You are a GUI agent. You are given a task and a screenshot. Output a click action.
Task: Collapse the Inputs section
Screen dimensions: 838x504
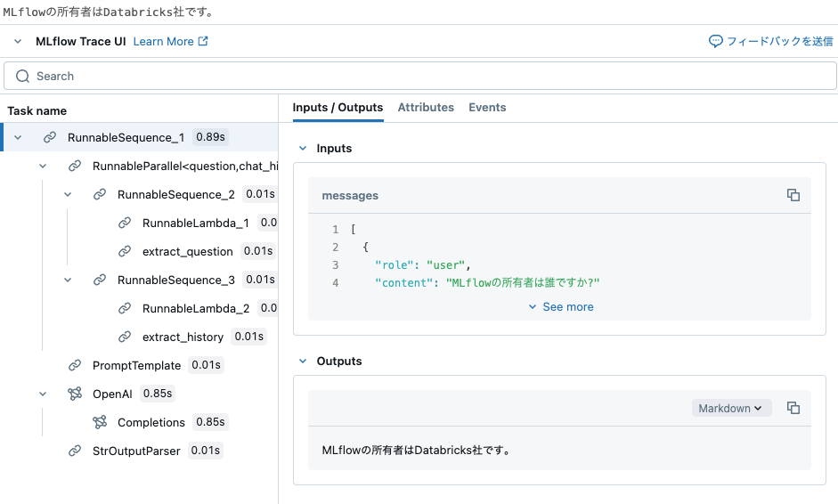[x=303, y=148]
